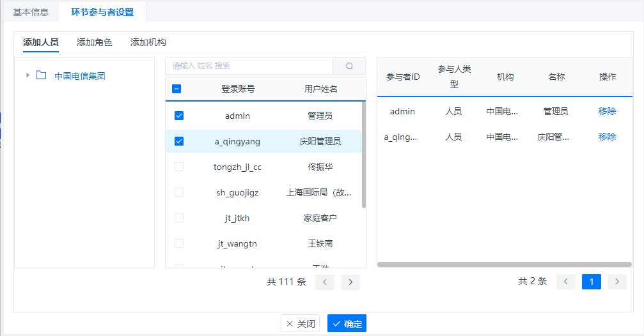The width and height of the screenshot is (644, 336).
Task: Switch to the 基本信息 tab
Action: [x=31, y=12]
